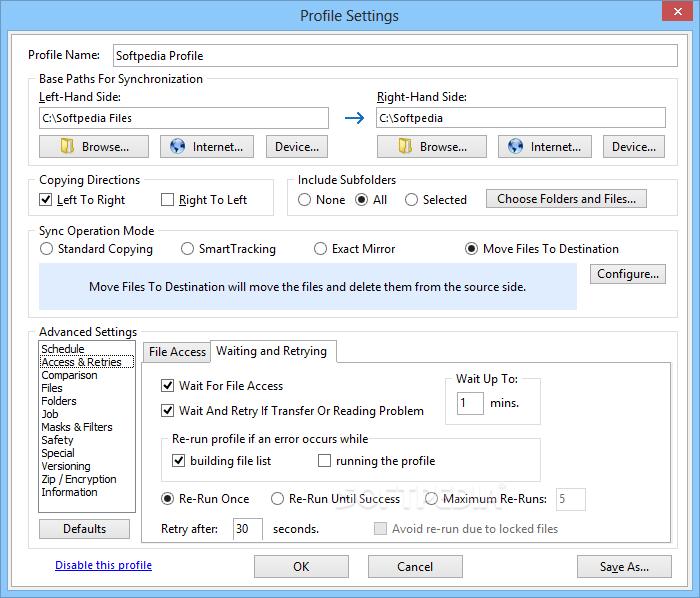The image size is (700, 598).
Task: Click the Wait Up To minutes field
Action: [x=470, y=403]
